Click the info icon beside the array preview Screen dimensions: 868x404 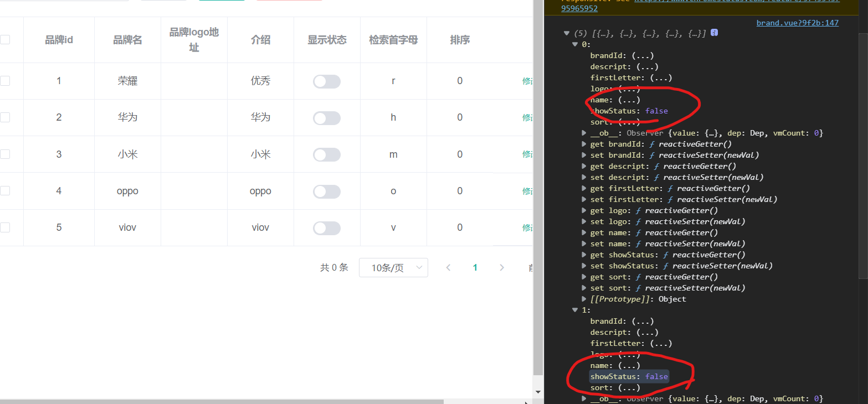click(x=715, y=33)
